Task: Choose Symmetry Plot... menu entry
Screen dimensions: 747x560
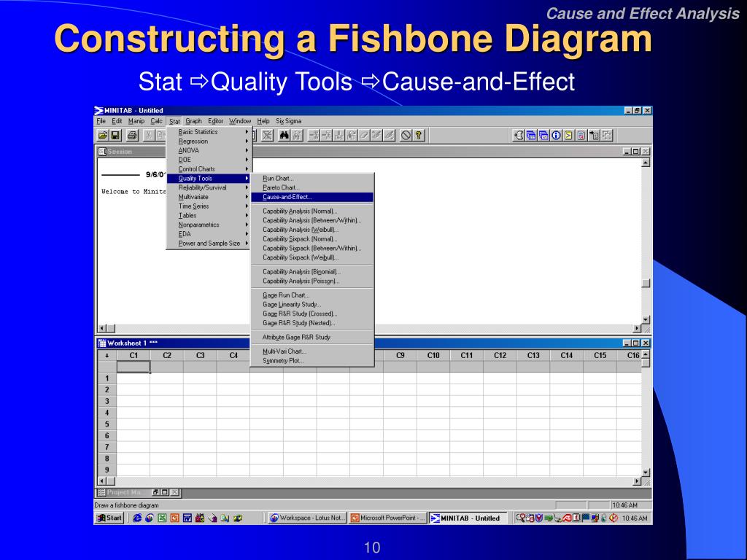Action: (x=312, y=360)
